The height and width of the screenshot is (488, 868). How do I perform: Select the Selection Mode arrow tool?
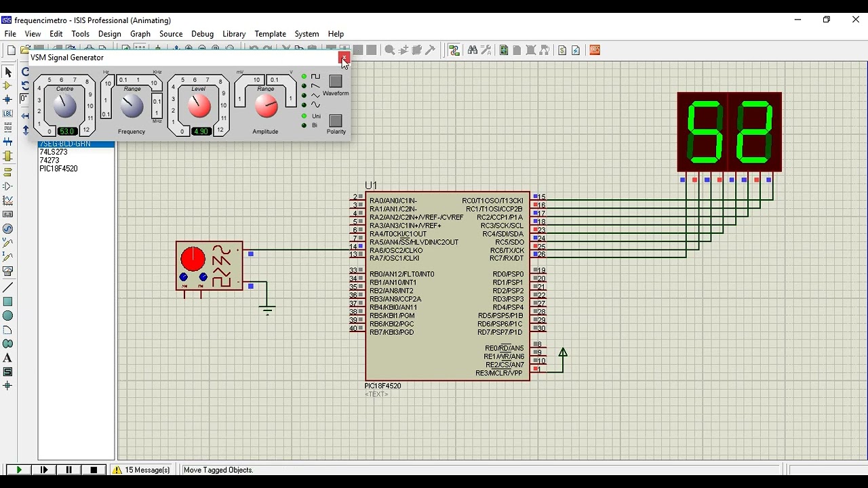[x=8, y=72]
